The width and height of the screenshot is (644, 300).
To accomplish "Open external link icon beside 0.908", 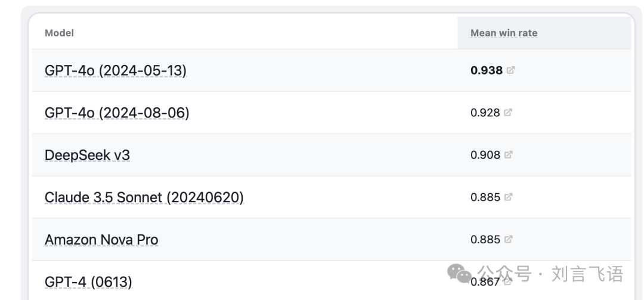I will pyautogui.click(x=509, y=154).
